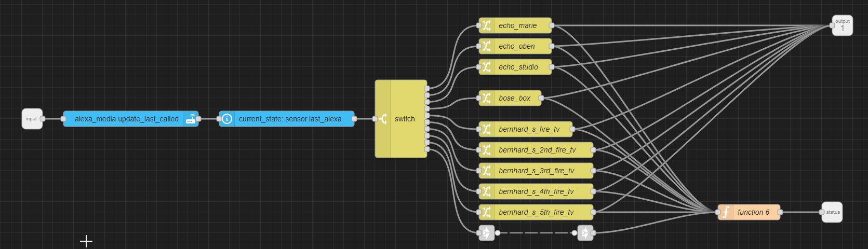Click the shuffle icon on echo_studio node
The image size is (868, 249).
(x=486, y=67)
